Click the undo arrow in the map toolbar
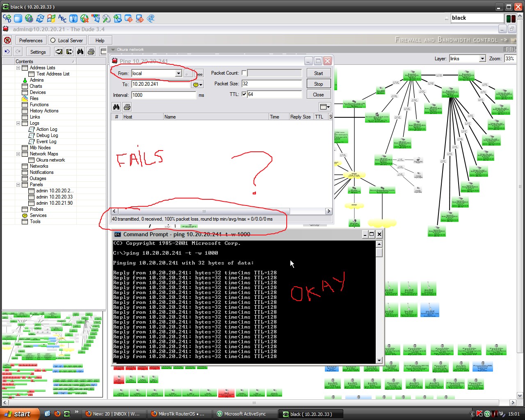The width and height of the screenshot is (525, 420). pyautogui.click(x=7, y=51)
